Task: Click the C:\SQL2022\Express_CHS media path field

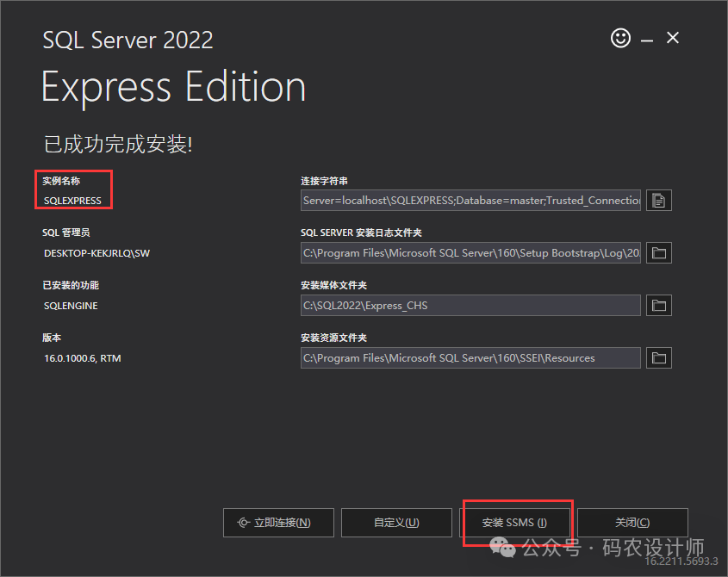Action: coord(470,306)
